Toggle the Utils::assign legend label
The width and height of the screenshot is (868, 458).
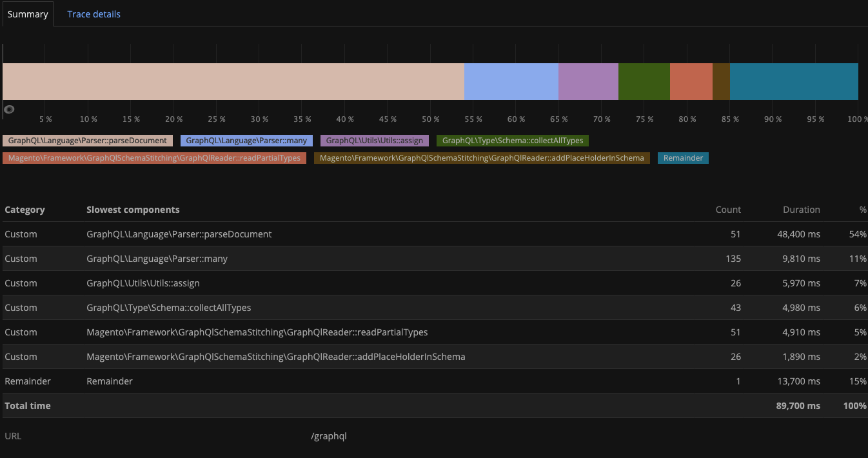375,141
